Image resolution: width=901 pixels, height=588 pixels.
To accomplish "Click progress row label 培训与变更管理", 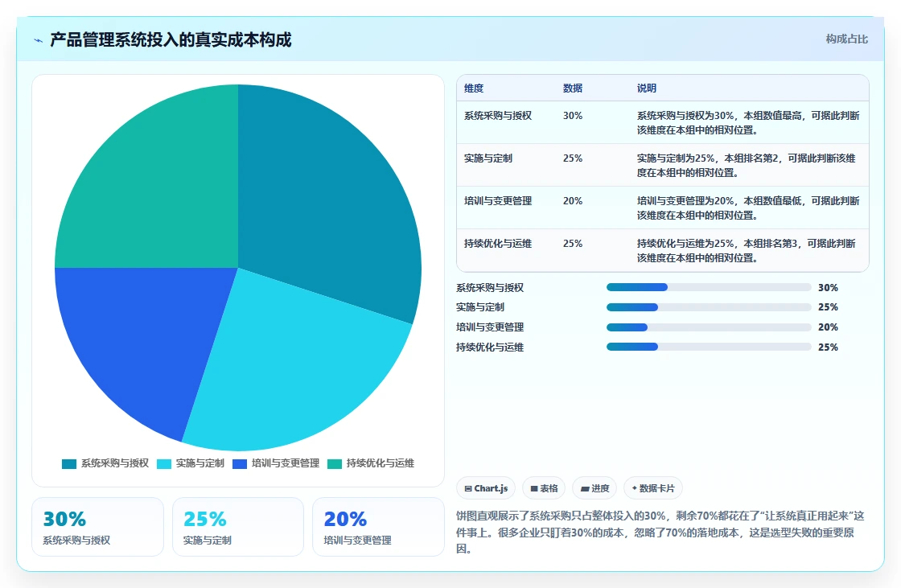I will coord(490,327).
